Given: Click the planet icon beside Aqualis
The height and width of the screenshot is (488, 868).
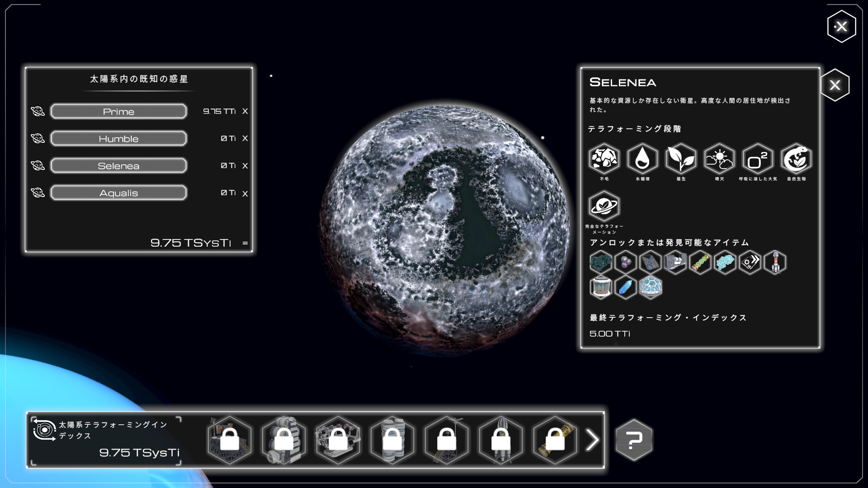Looking at the screenshot, I should click(38, 192).
